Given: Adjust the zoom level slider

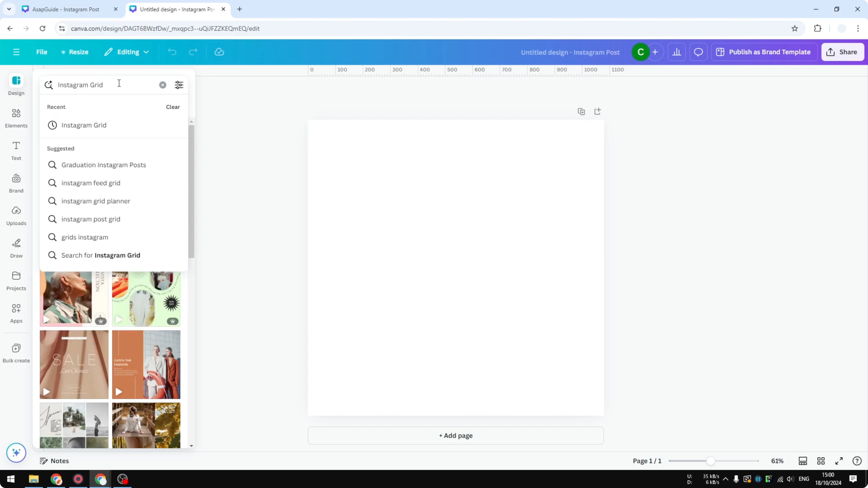Looking at the screenshot, I should [x=711, y=461].
